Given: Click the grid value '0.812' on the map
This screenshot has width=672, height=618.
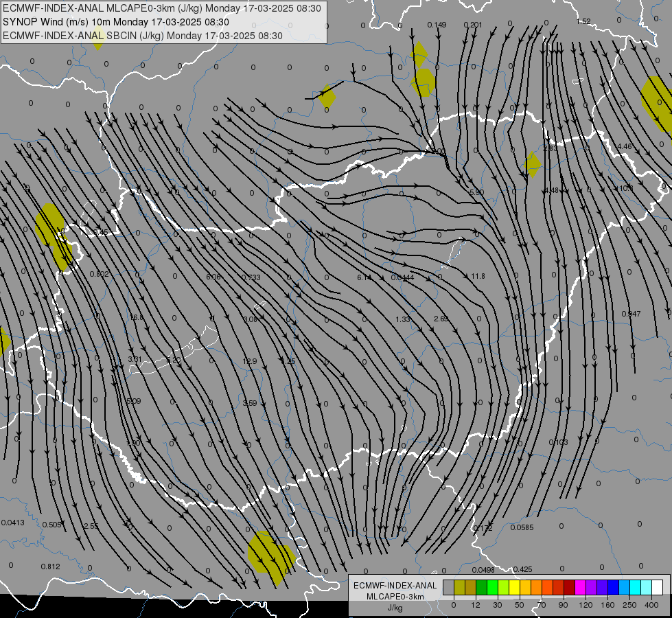Looking at the screenshot, I should click(51, 567).
